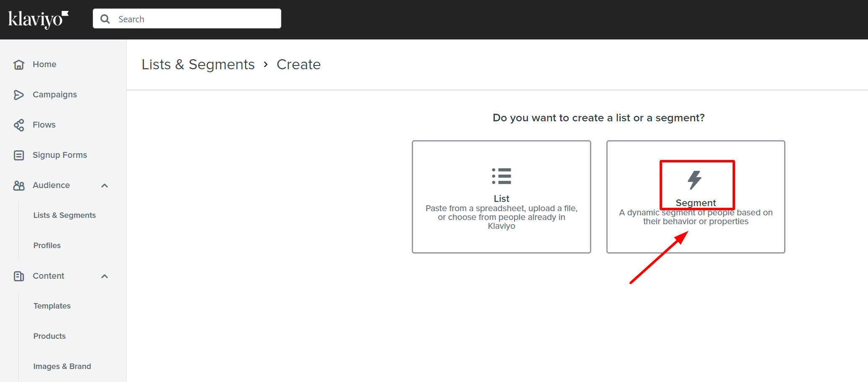
Task: Click the Audience people icon
Action: (x=19, y=186)
